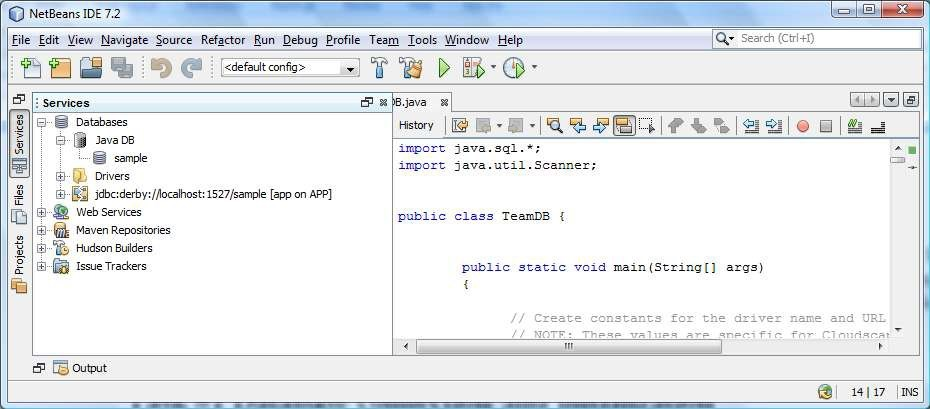Open Debug Project dropdown arrow
This screenshot has height=409, width=930.
(493, 68)
